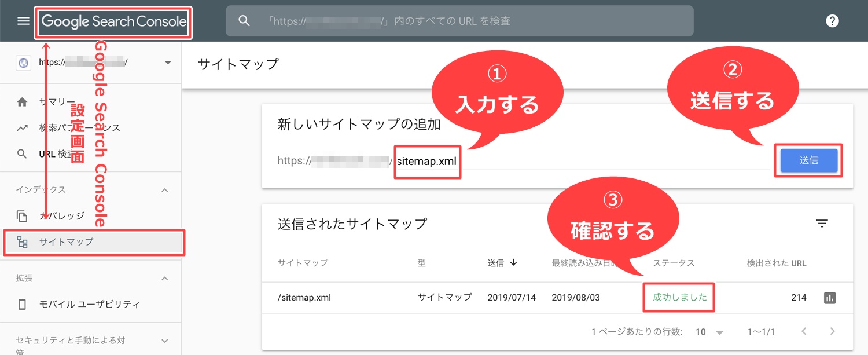Image resolution: width=868 pixels, height=355 pixels.
Task: Click the 2019/07/14 submitted date cell
Action: tap(512, 298)
